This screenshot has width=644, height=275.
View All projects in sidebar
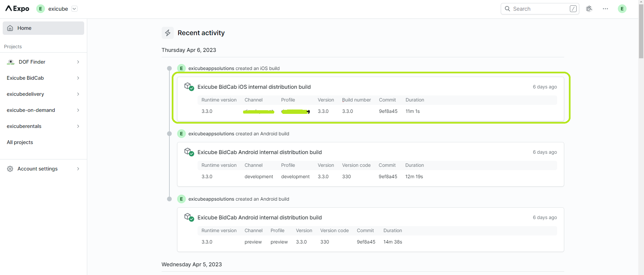(x=20, y=142)
